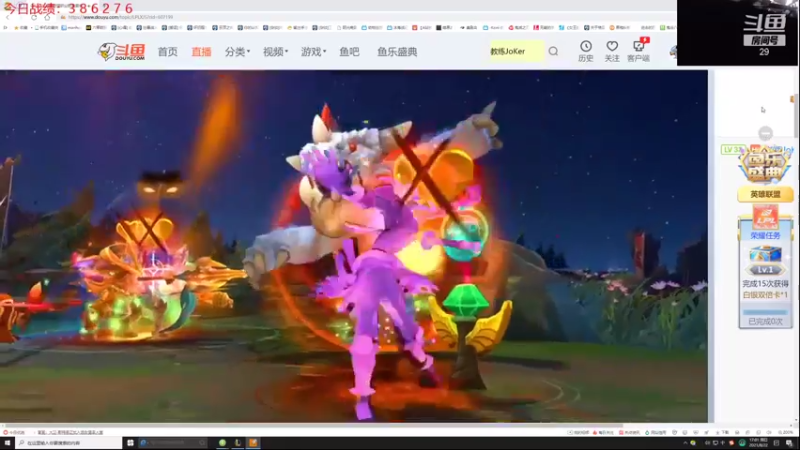
Task: Click the task progress bar
Action: point(765,312)
